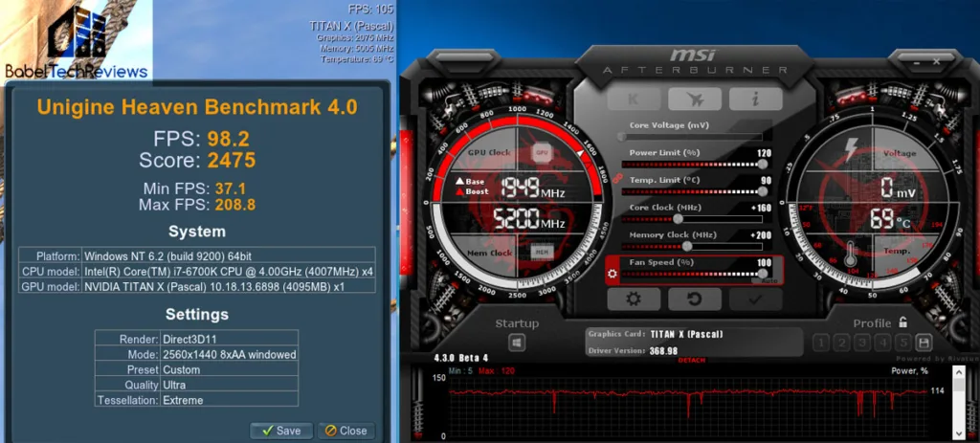This screenshot has width=980, height=443.
Task: Select profile slot 5
Action: [x=903, y=343]
